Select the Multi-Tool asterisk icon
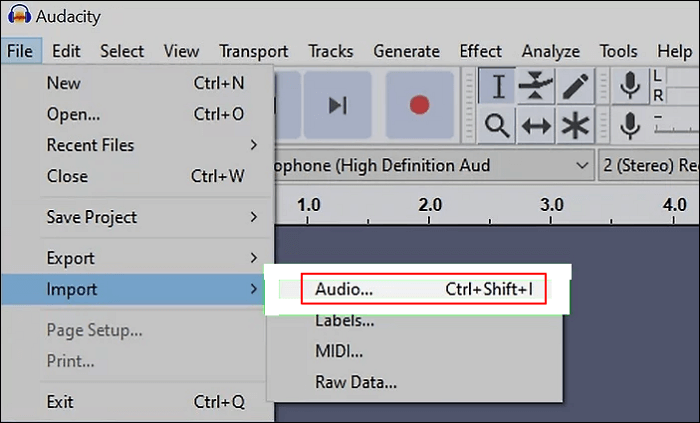The width and height of the screenshot is (700, 423). click(575, 125)
